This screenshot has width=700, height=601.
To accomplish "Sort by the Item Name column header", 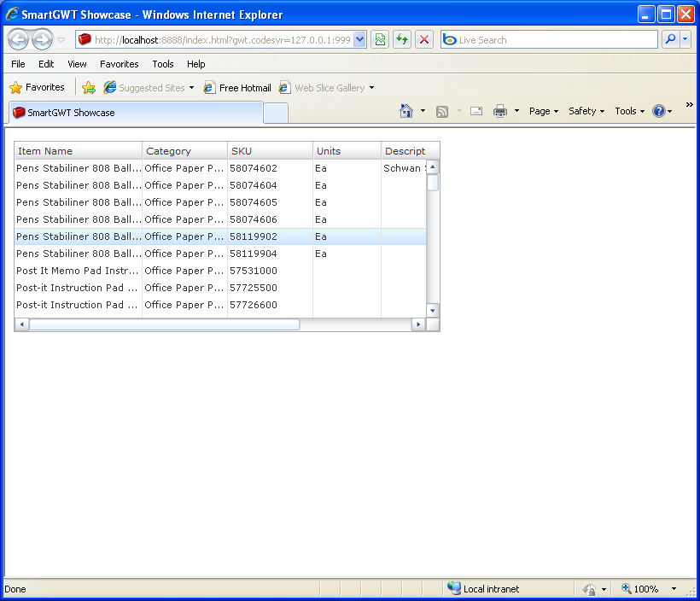I will [79, 151].
